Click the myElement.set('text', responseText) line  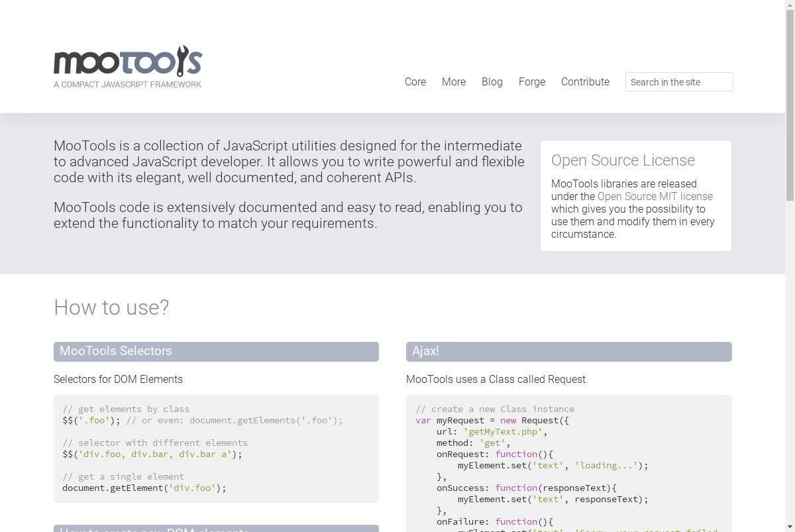553,500
